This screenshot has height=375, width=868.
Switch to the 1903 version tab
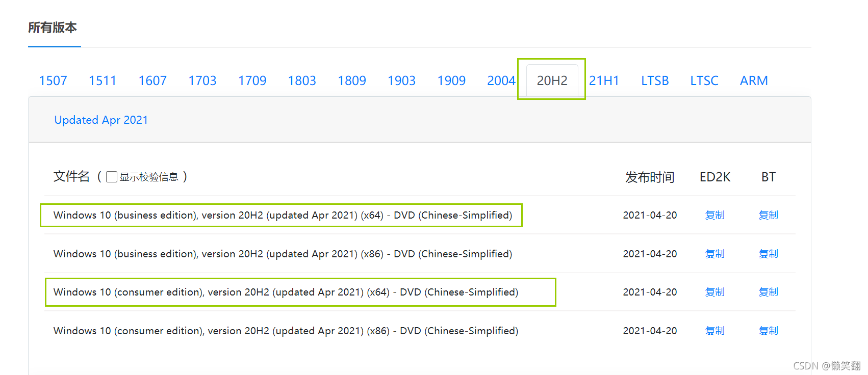click(402, 81)
